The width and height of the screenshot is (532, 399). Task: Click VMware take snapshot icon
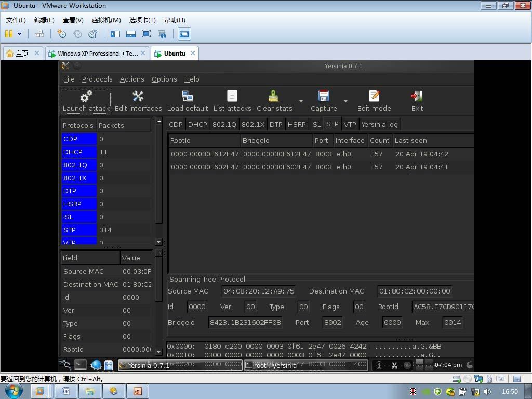pyautogui.click(x=61, y=34)
